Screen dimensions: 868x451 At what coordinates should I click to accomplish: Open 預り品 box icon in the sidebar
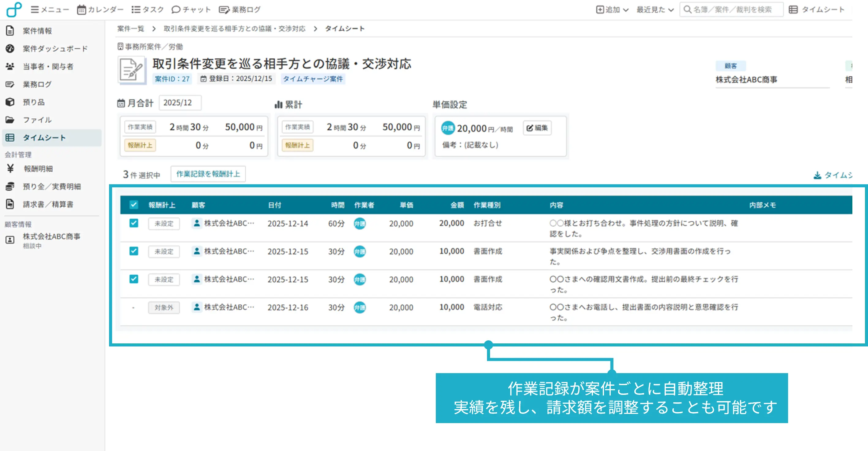point(10,102)
